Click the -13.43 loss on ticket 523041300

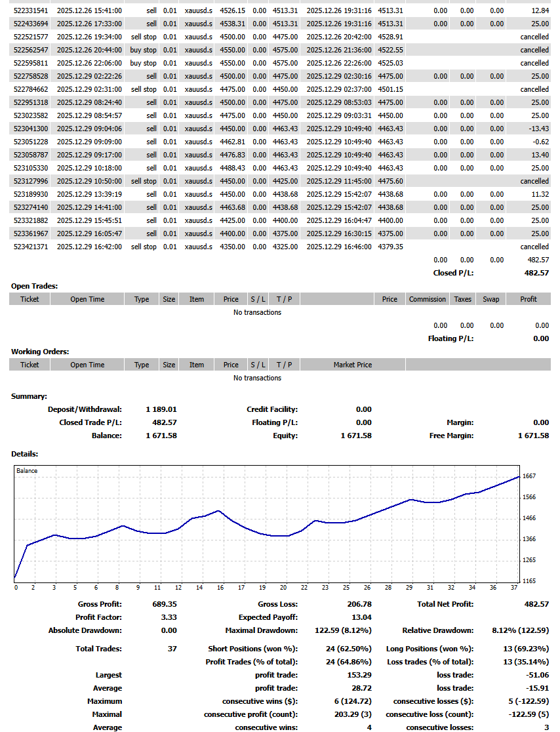pyautogui.click(x=538, y=129)
